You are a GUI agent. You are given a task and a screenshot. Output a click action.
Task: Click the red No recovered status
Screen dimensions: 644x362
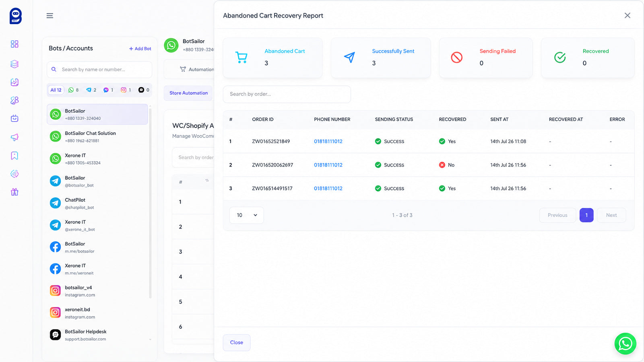pos(447,165)
